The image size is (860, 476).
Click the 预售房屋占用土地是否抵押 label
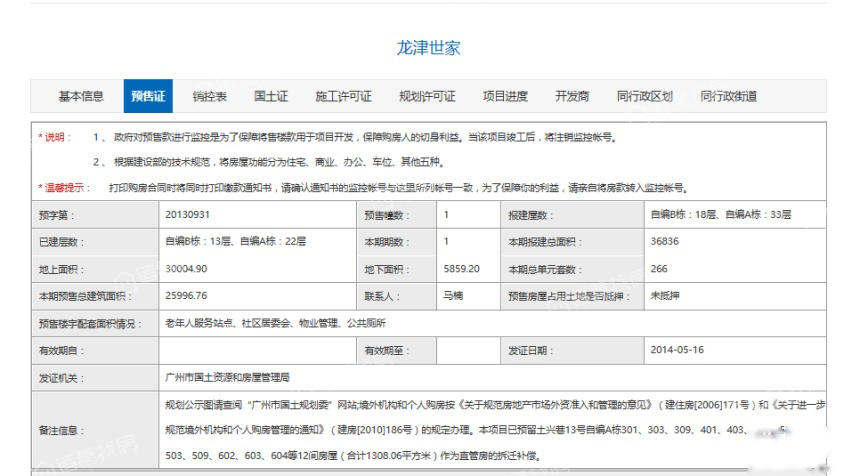[x=569, y=297]
